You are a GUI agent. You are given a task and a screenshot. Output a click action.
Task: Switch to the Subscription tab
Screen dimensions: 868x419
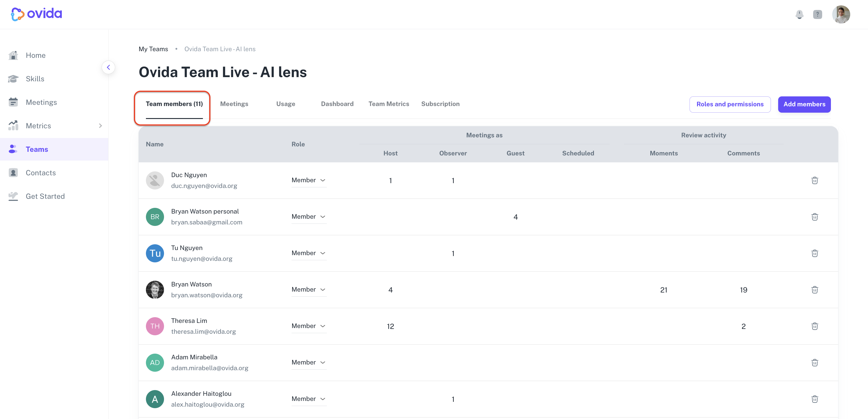tap(440, 104)
